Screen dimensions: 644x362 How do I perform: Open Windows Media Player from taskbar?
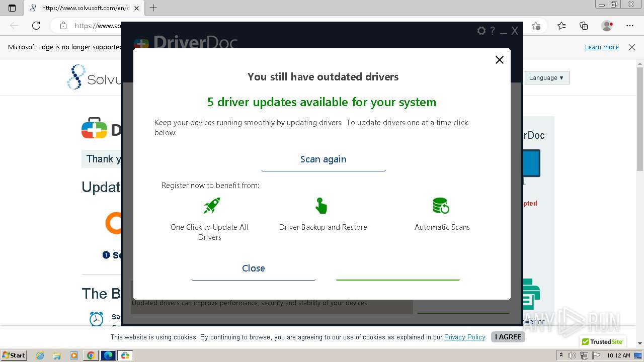(74, 355)
